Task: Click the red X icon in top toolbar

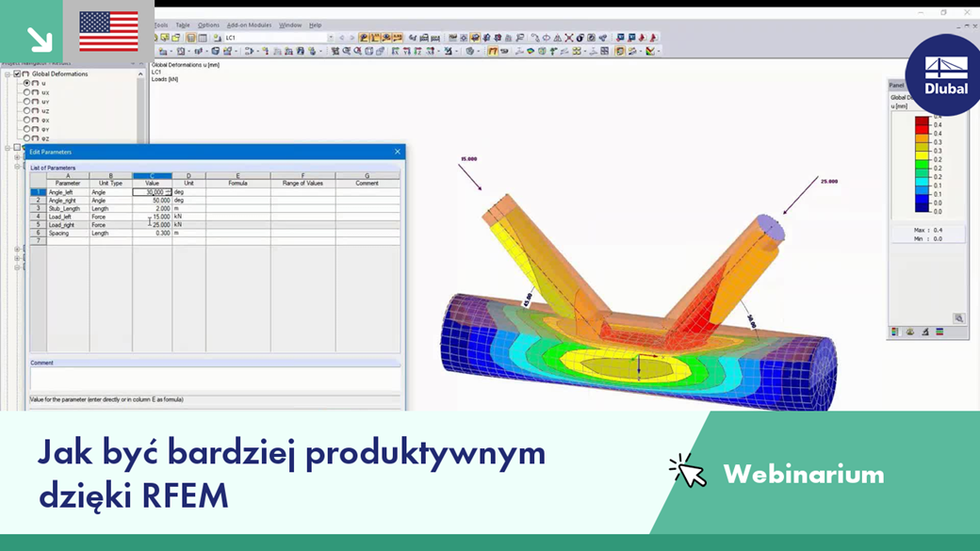Action: [569, 38]
